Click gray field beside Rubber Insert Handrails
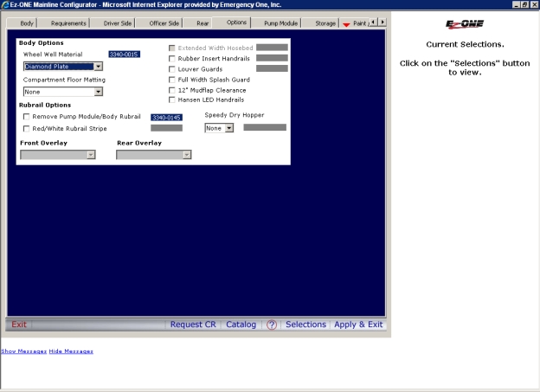Image resolution: width=540 pixels, height=392 pixels. (x=272, y=58)
